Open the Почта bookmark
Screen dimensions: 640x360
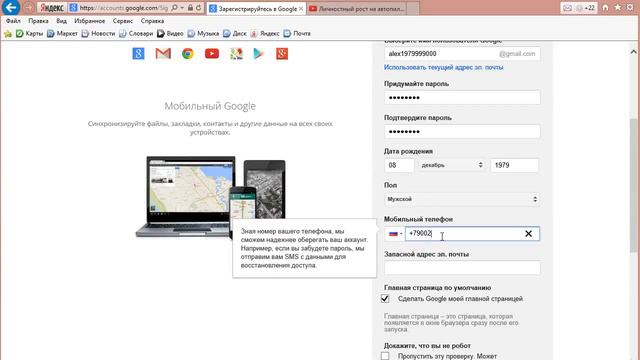pos(297,33)
